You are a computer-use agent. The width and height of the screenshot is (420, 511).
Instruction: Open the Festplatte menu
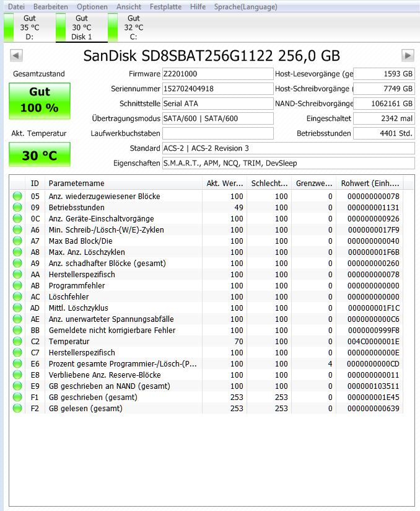coord(165,7)
